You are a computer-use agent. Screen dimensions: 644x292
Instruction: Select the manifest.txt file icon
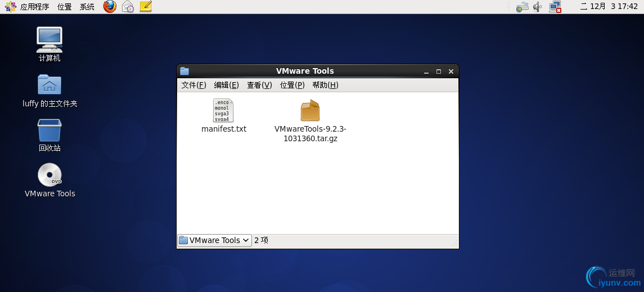(223, 110)
